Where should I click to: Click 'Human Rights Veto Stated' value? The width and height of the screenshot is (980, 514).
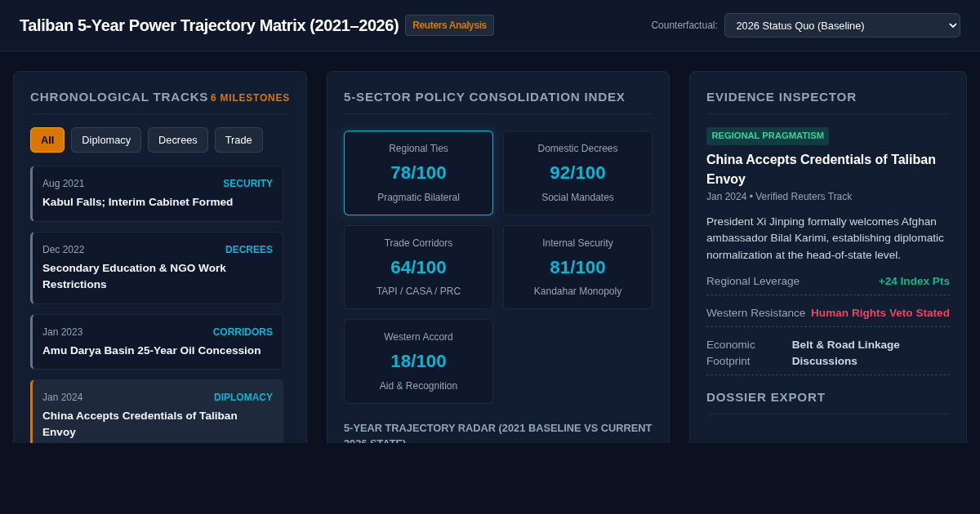880,312
